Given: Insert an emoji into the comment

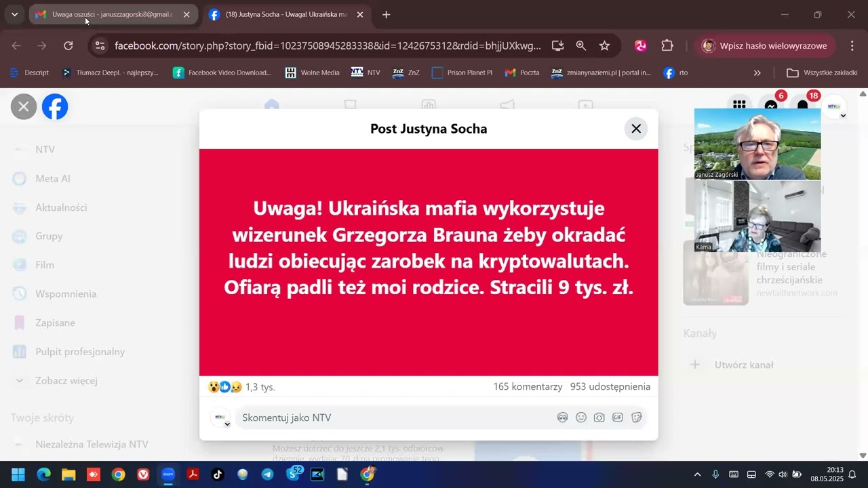Looking at the screenshot, I should (581, 418).
